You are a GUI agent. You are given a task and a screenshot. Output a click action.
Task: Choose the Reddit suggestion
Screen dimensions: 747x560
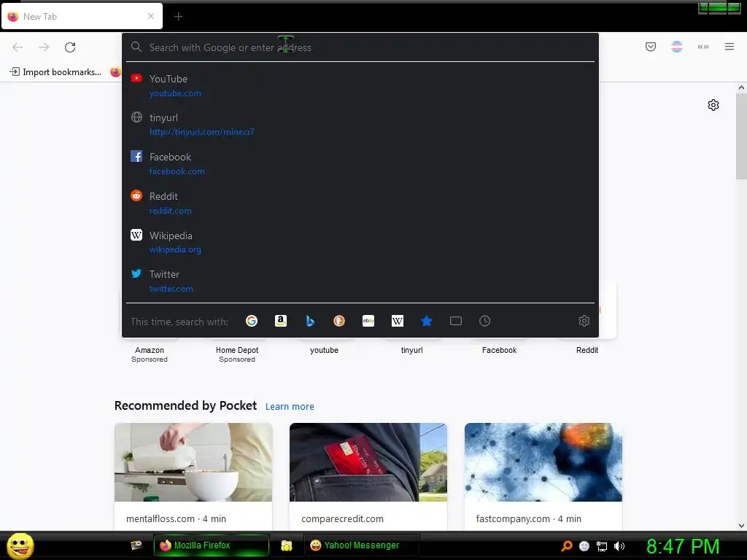point(360,203)
